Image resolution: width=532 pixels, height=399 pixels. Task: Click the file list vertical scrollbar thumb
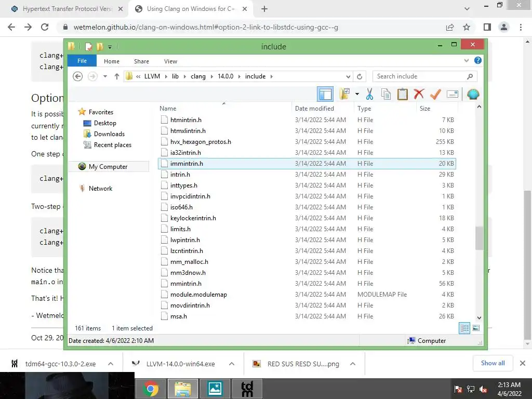coord(478,238)
